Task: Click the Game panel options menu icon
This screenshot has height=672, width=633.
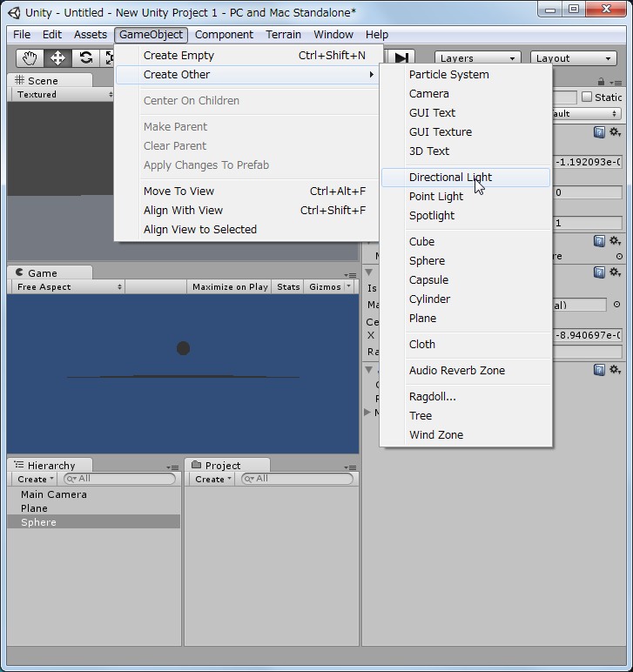Action: point(353,274)
